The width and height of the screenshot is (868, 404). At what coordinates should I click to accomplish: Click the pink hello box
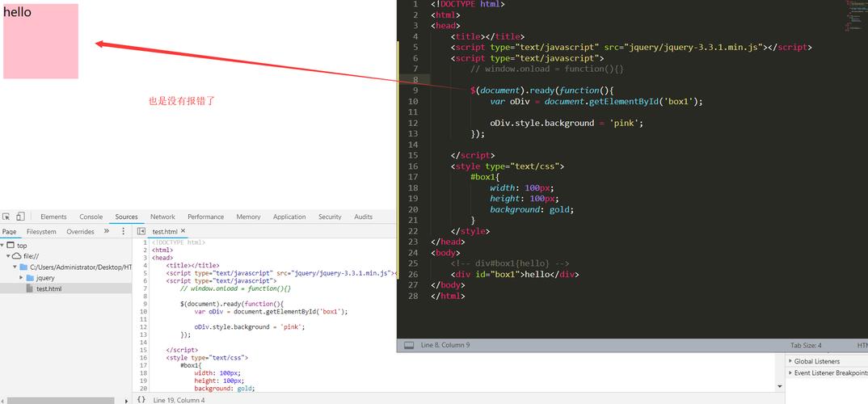tap(40, 44)
